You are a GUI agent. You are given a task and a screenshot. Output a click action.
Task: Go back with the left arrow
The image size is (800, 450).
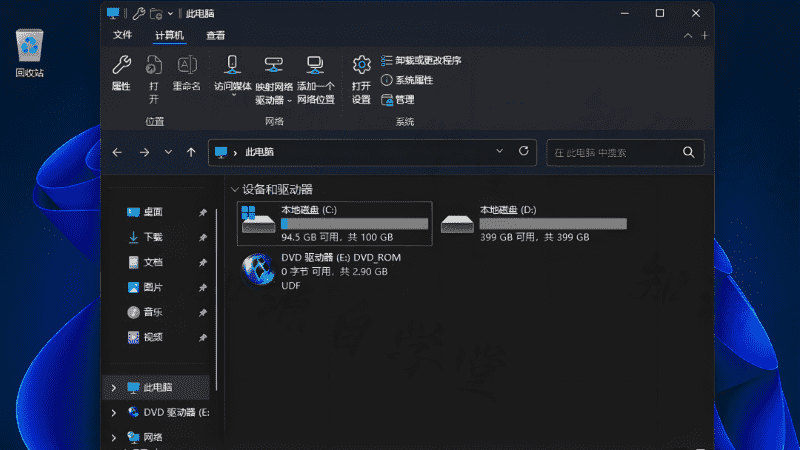(x=117, y=152)
